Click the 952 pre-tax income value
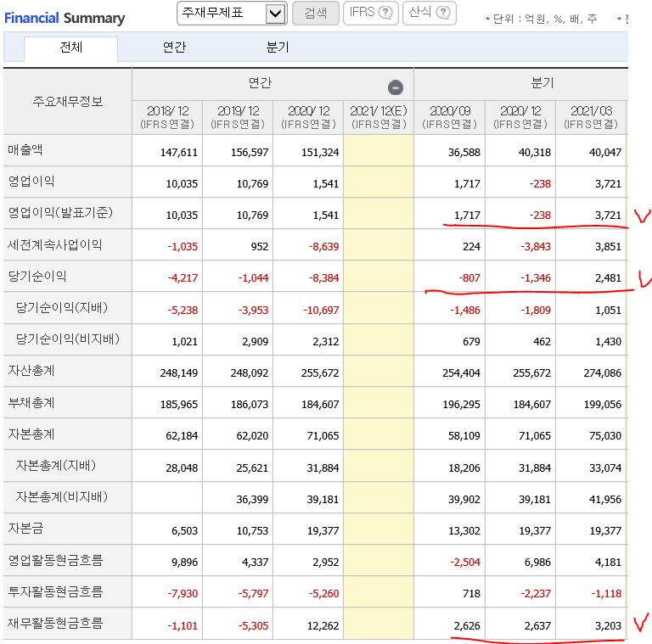 click(260, 246)
